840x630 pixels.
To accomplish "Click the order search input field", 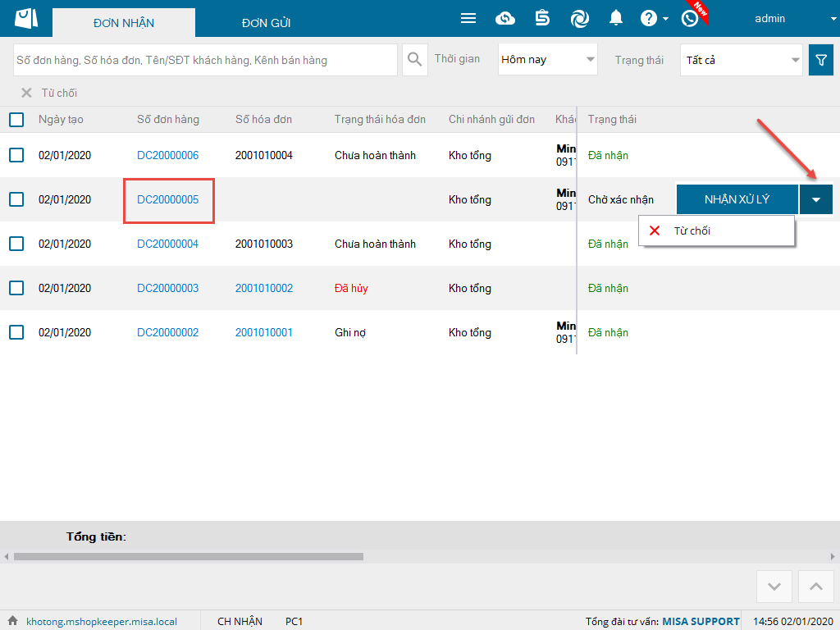I will (205, 60).
